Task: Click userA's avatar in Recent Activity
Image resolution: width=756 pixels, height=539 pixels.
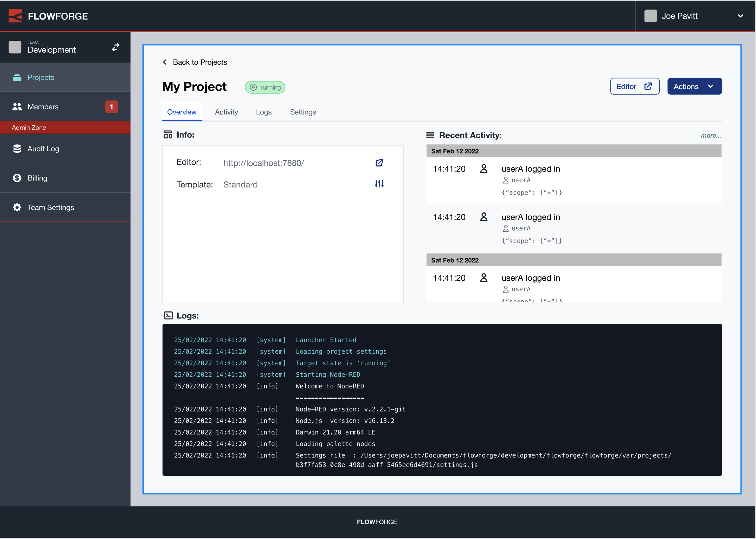Action: 484,169
